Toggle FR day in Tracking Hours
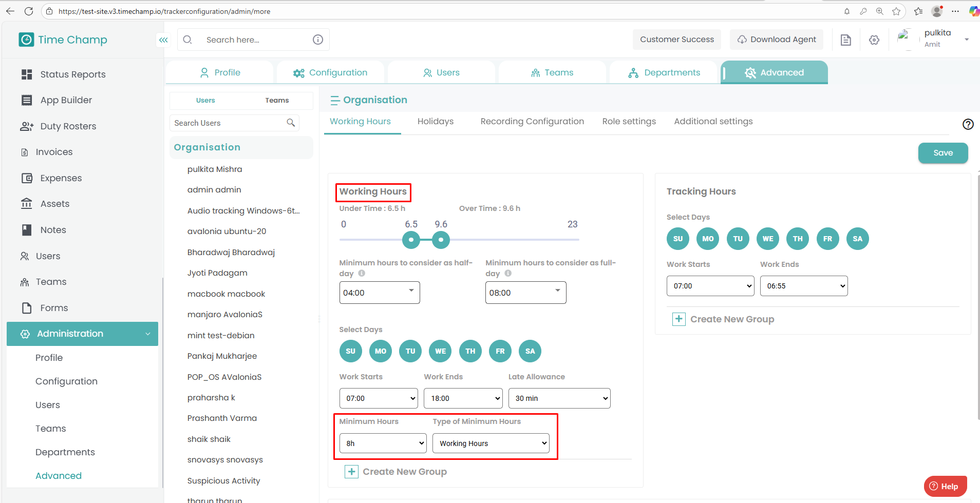This screenshot has height=503, width=980. click(827, 239)
